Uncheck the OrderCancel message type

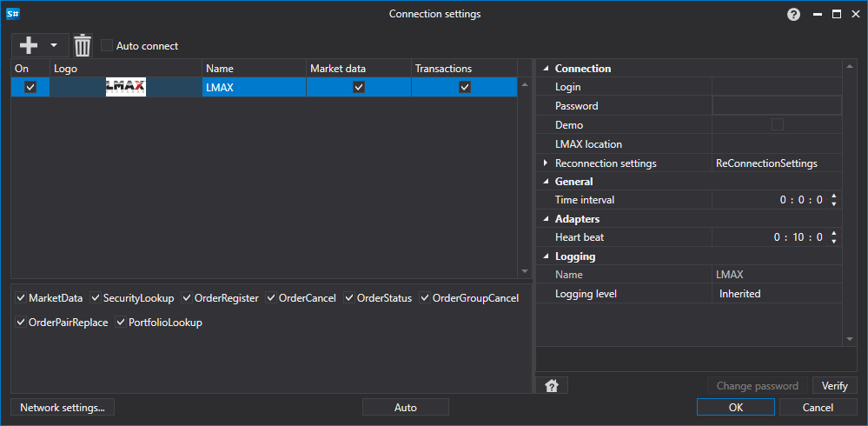click(x=271, y=298)
